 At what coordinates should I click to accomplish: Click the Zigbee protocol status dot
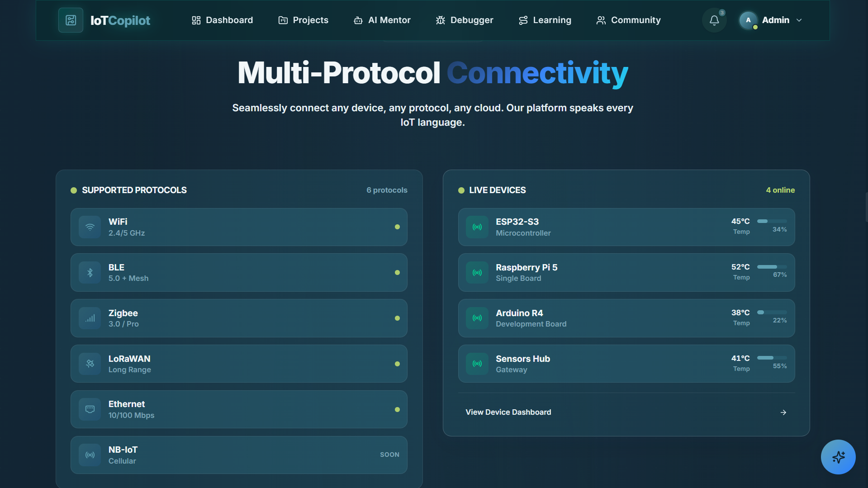pos(397,318)
